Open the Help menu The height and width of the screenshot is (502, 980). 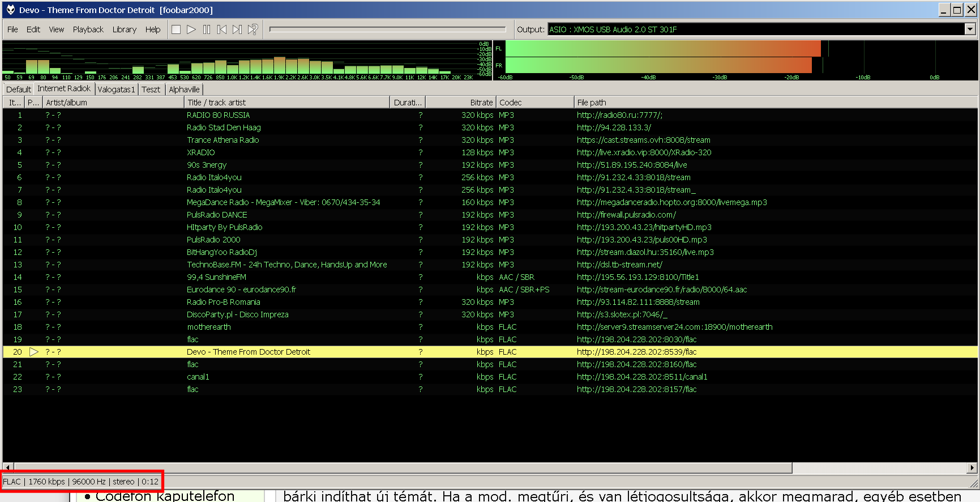[153, 29]
